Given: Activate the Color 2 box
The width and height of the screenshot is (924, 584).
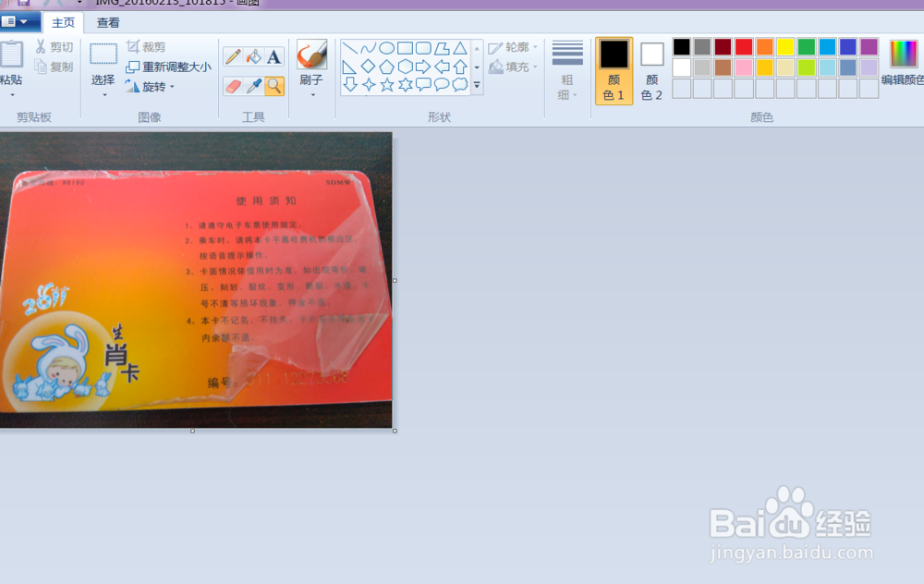Looking at the screenshot, I should pyautogui.click(x=651, y=71).
